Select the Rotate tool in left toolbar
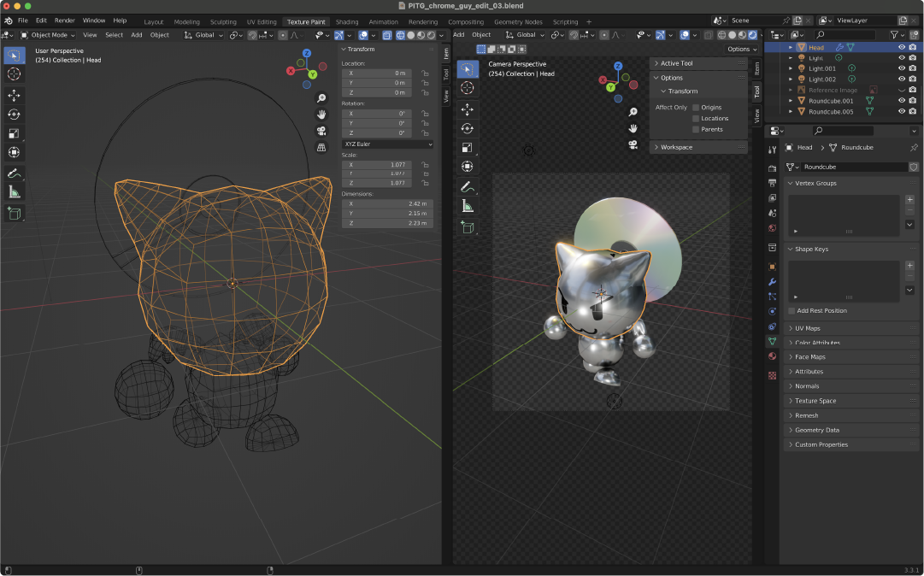The width and height of the screenshot is (924, 576). click(x=14, y=115)
